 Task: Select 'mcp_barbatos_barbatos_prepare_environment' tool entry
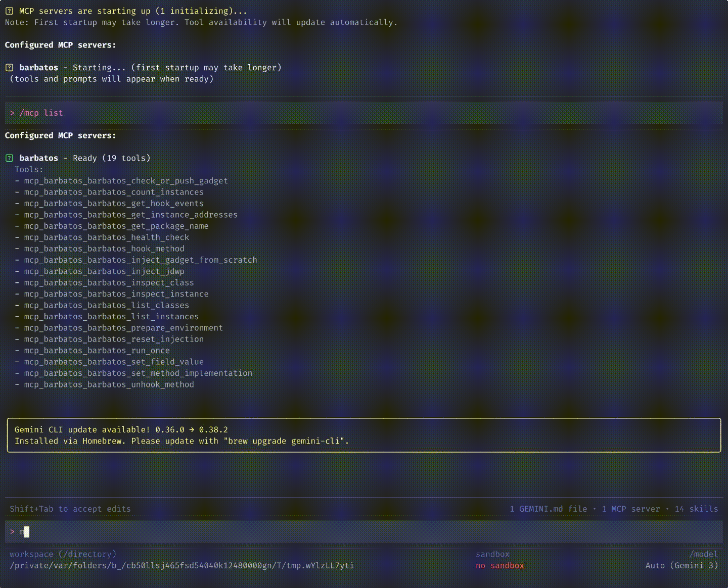click(x=123, y=328)
